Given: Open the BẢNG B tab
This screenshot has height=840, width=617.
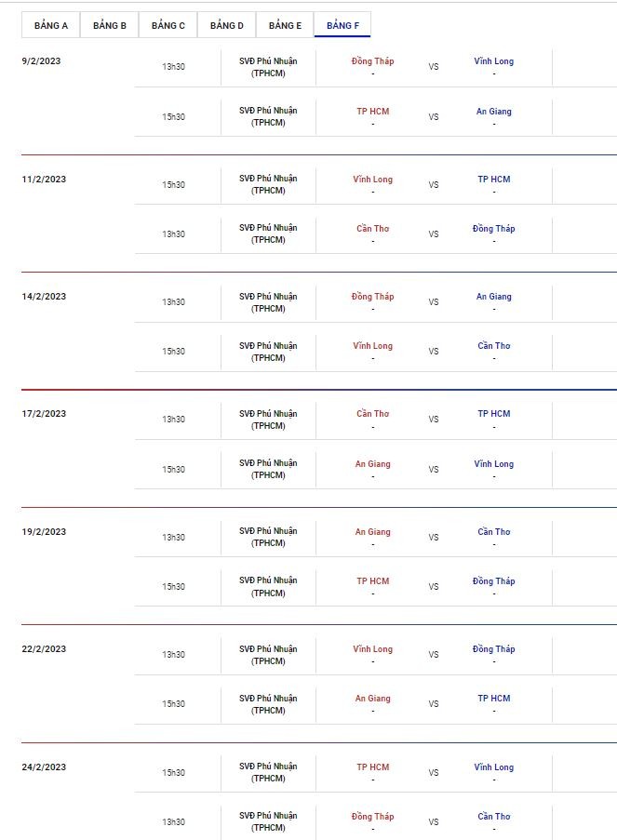Looking at the screenshot, I should (110, 25).
